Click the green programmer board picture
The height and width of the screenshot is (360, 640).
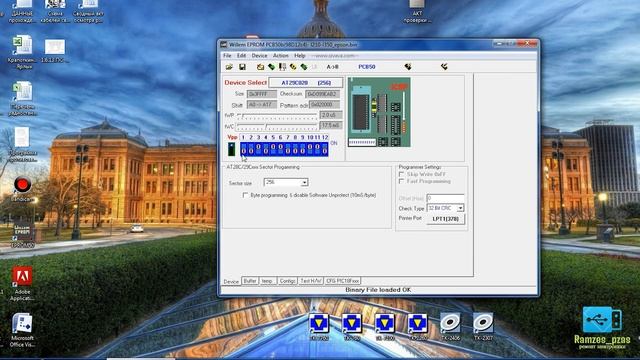click(379, 112)
